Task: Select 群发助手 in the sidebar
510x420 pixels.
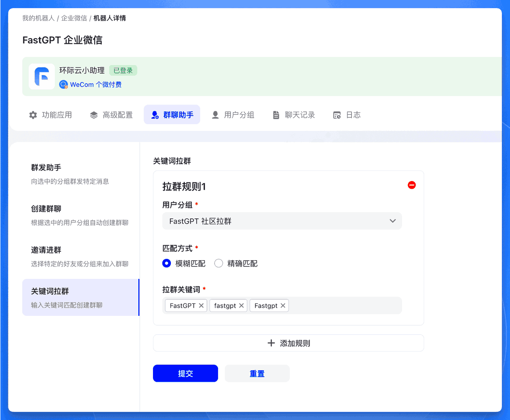Action: click(80, 173)
